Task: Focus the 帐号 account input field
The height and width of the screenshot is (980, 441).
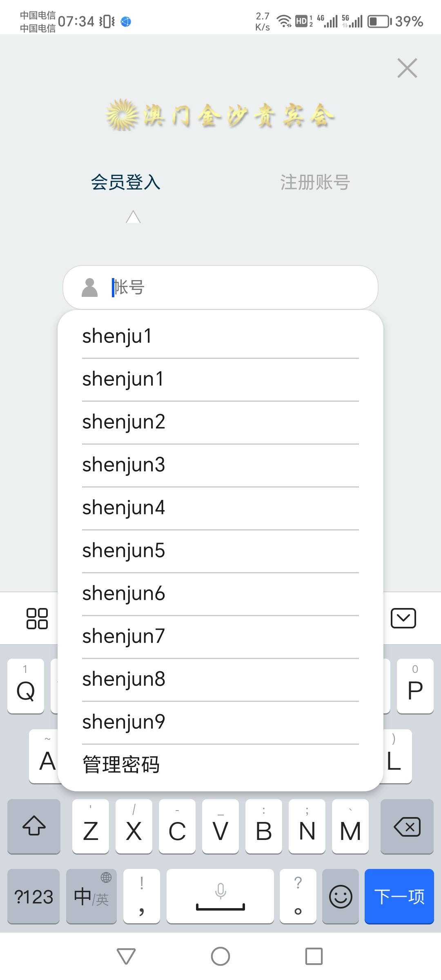Action: coord(237,287)
